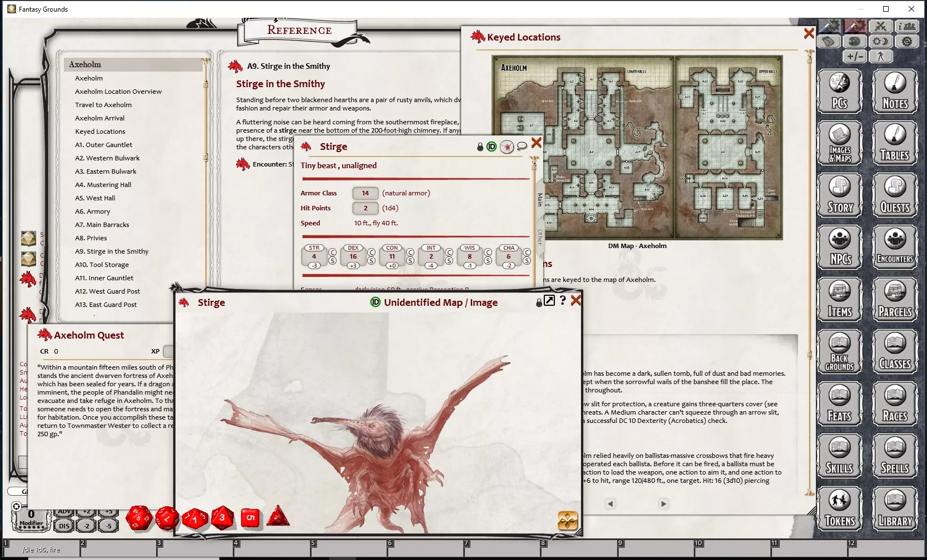This screenshot has width=927, height=560.
Task: Roll STR save with S button
Action: (x=333, y=261)
